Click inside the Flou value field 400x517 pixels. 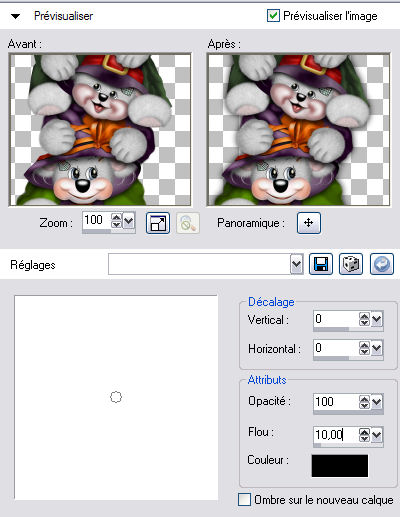click(x=336, y=434)
